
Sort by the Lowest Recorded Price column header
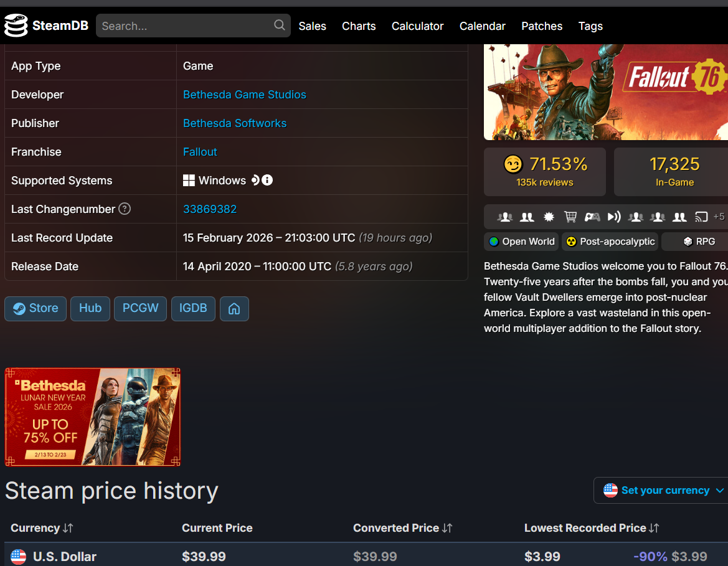coord(592,528)
